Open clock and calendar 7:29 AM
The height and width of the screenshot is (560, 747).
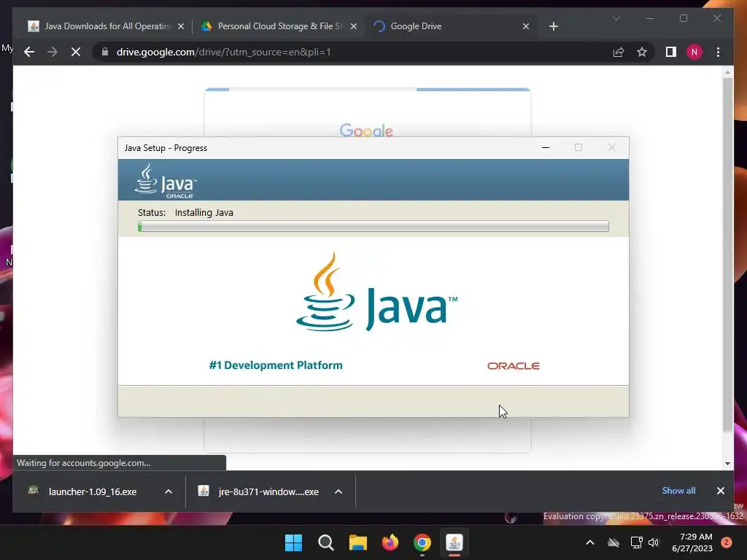click(x=692, y=542)
